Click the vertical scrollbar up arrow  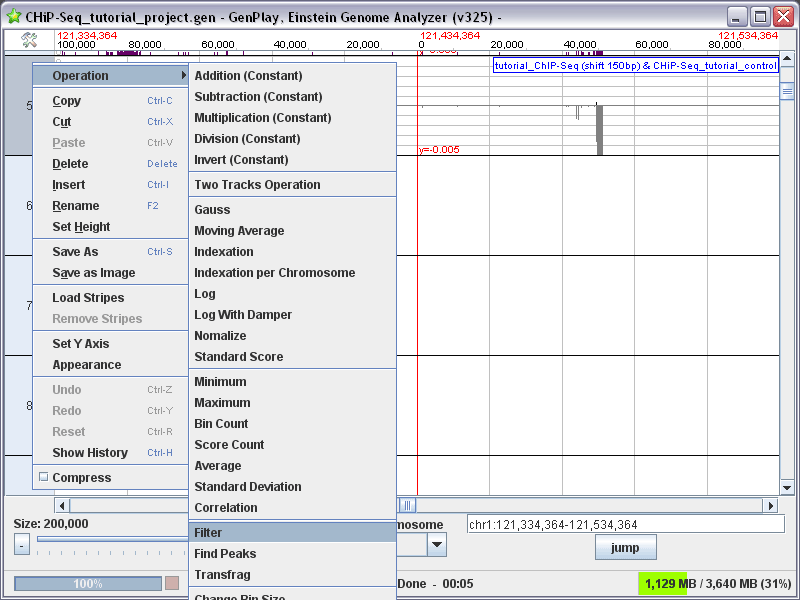787,59
